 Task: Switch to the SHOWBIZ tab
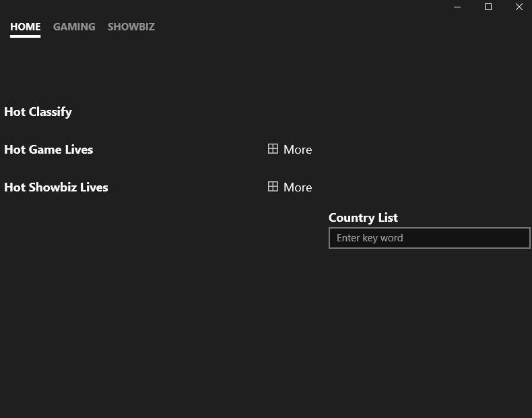[x=131, y=27]
